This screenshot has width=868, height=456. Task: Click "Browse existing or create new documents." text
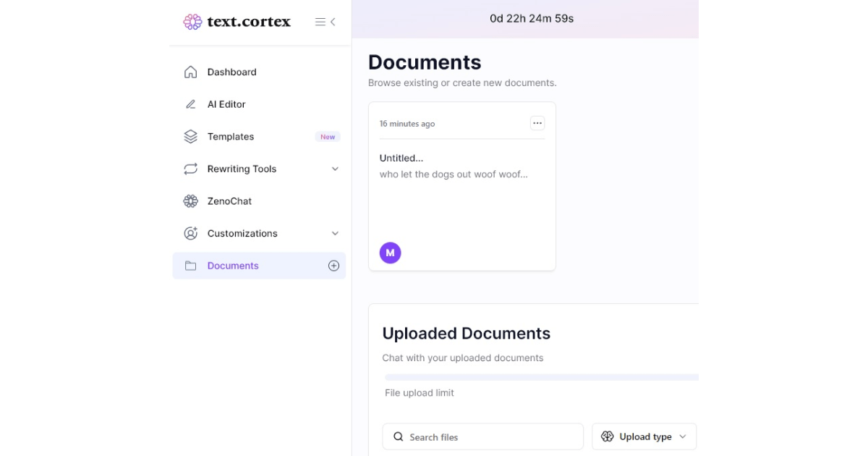[x=462, y=83]
